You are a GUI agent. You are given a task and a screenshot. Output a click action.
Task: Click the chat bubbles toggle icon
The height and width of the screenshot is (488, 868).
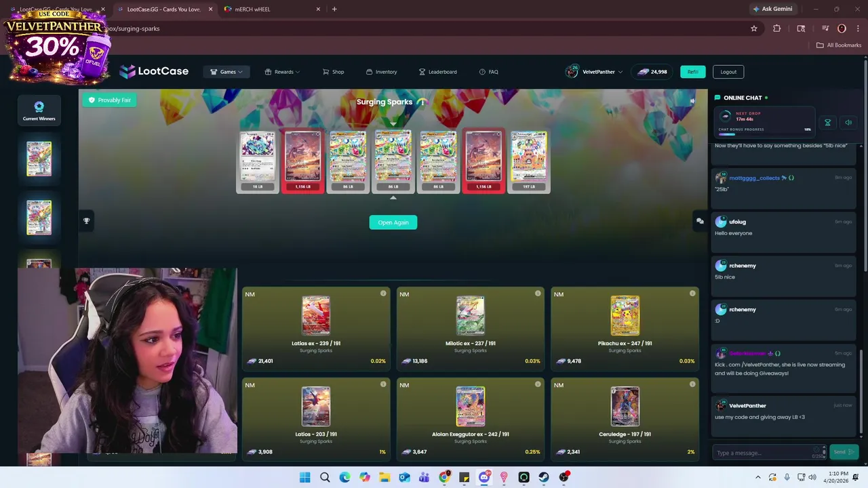pos(700,221)
